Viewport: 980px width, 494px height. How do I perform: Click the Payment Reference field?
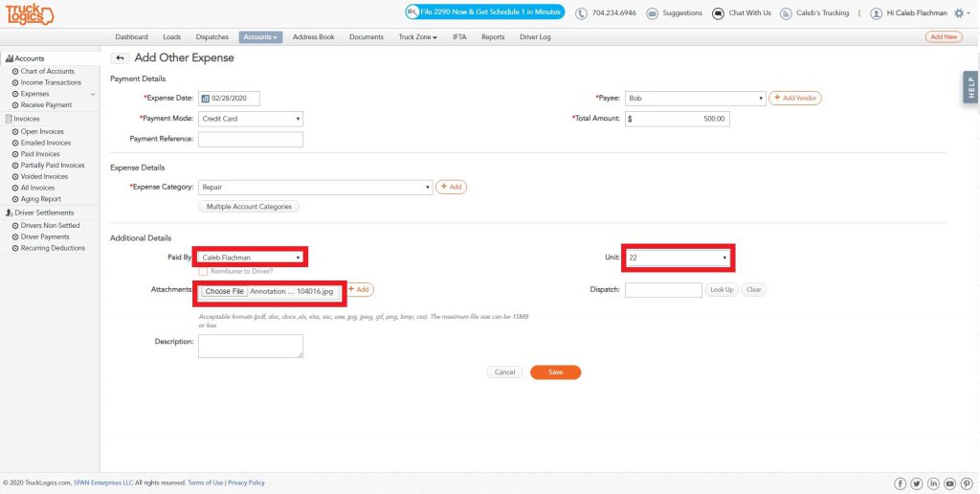(251, 139)
